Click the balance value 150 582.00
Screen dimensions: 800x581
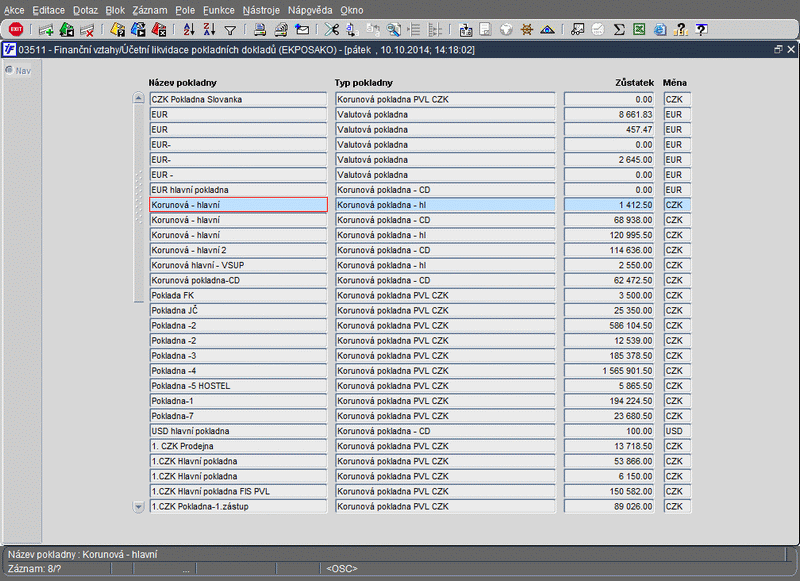point(609,491)
